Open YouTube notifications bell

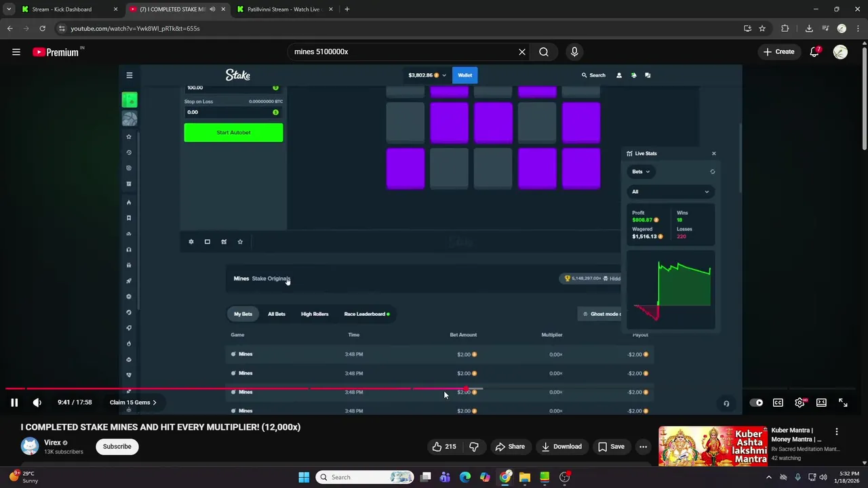pos(814,52)
